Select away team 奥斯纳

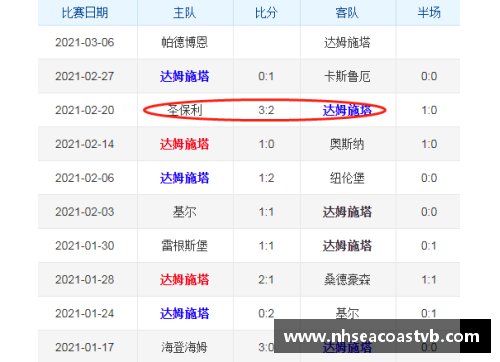pyautogui.click(x=347, y=144)
